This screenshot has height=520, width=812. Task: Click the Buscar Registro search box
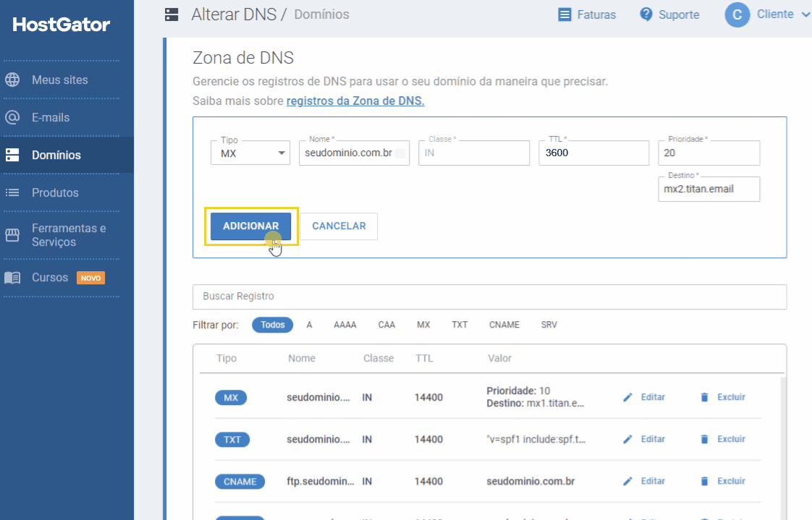coord(489,297)
